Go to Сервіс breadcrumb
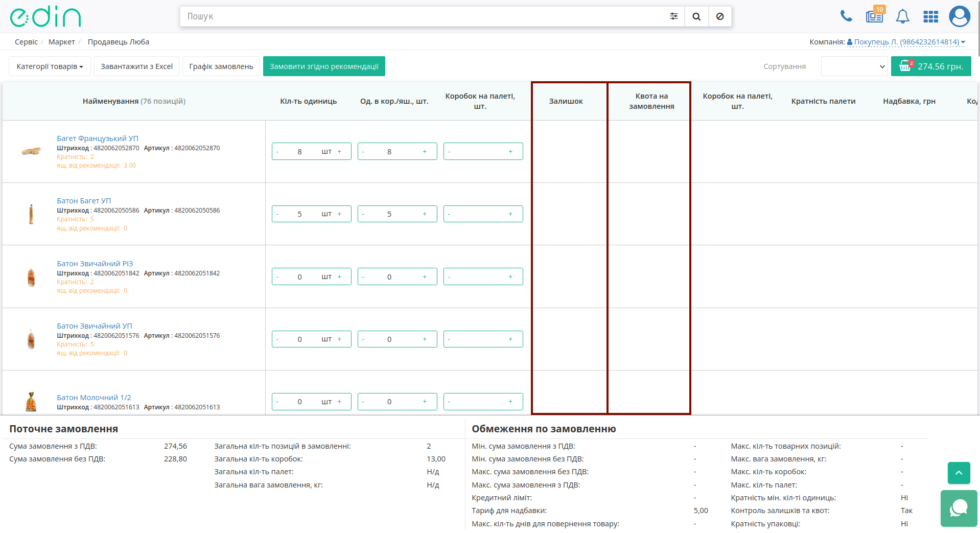This screenshot has height=533, width=980. click(x=26, y=42)
